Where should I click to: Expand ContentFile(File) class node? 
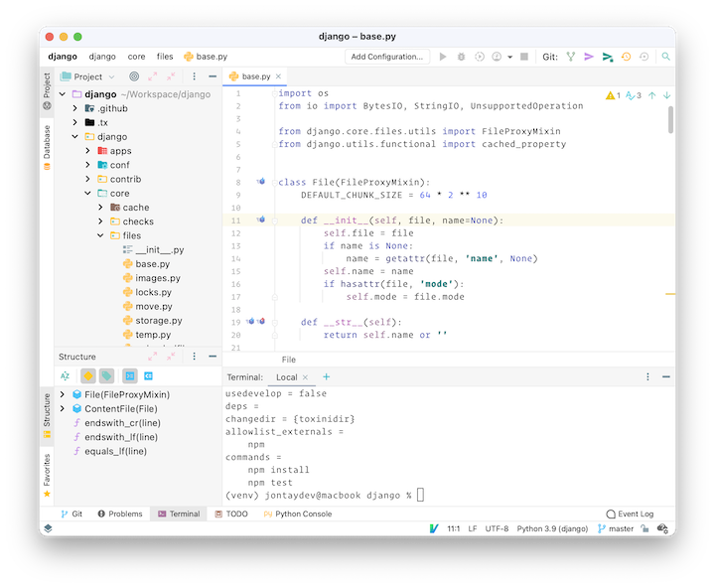pos(63,408)
